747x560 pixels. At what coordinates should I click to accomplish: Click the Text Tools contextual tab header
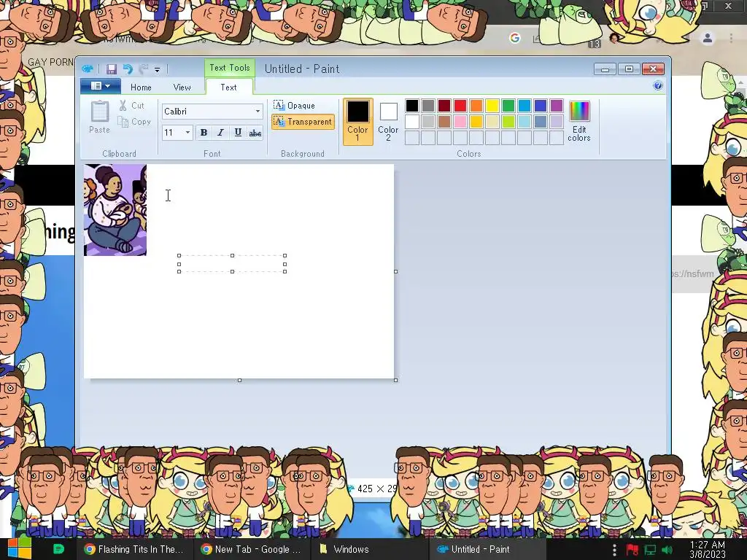coord(230,68)
